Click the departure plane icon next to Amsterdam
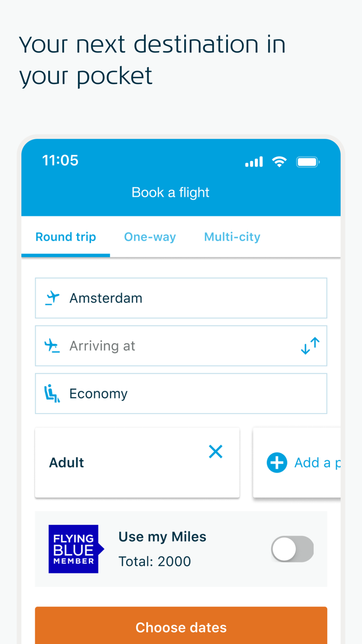 (52, 297)
